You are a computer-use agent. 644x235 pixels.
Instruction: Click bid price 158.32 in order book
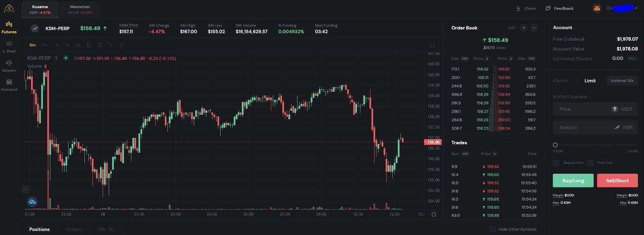482,69
